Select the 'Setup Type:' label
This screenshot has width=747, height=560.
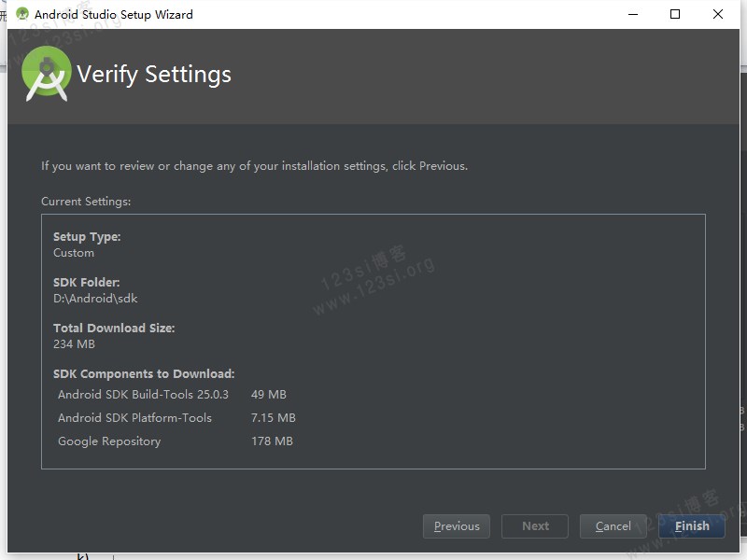click(87, 237)
